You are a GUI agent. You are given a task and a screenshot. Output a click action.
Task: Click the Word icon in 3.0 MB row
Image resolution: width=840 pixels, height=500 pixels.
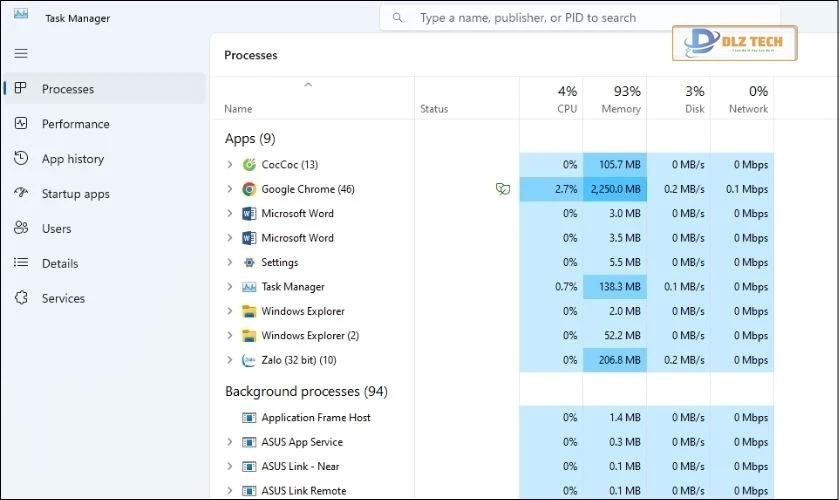(249, 213)
